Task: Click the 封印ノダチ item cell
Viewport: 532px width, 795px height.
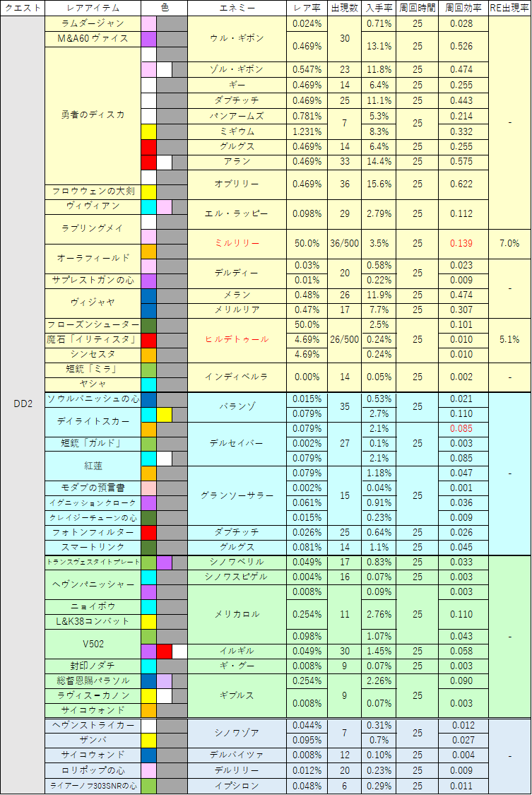Action: pos(93,666)
